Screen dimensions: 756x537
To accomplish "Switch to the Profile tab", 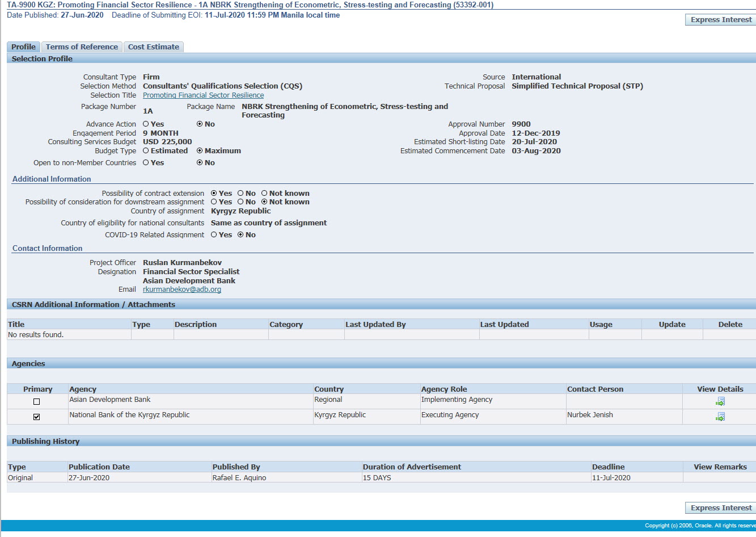I will point(23,47).
